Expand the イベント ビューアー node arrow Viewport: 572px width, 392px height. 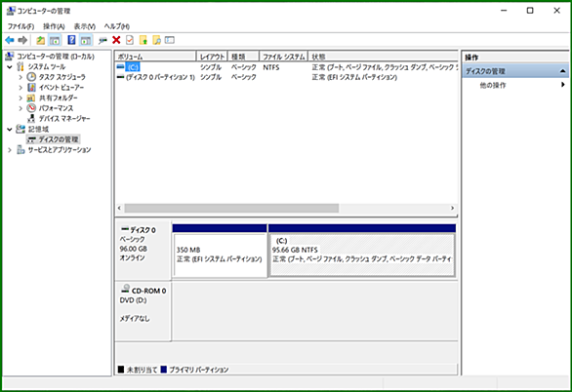tap(20, 88)
